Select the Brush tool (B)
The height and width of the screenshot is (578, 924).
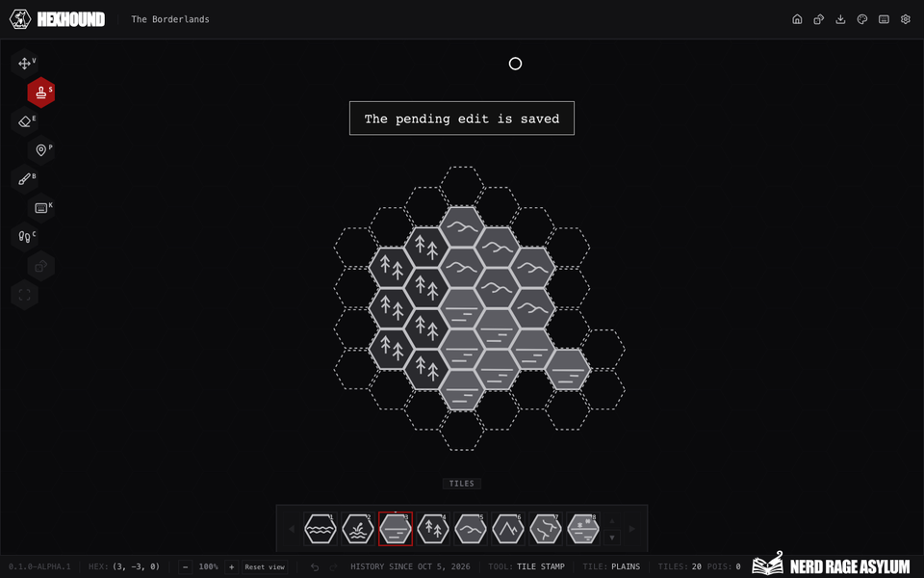25,179
